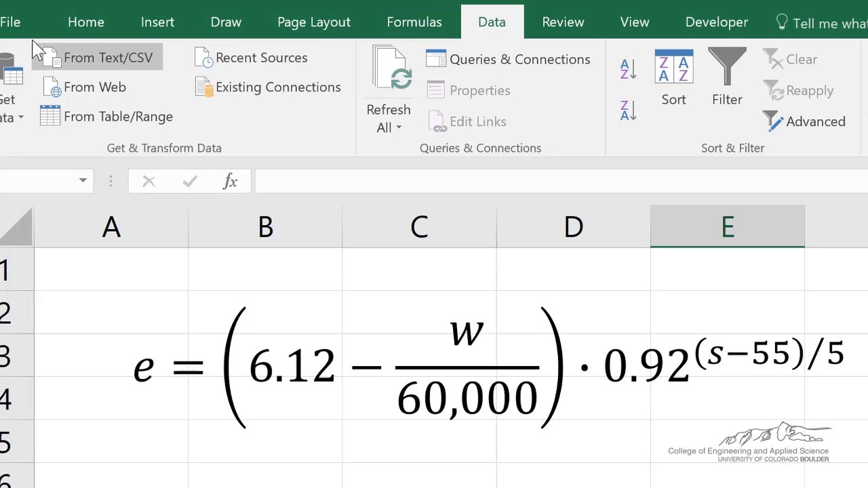Viewport: 868px width, 488px height.
Task: Click Existing Connections label
Action: (x=278, y=87)
